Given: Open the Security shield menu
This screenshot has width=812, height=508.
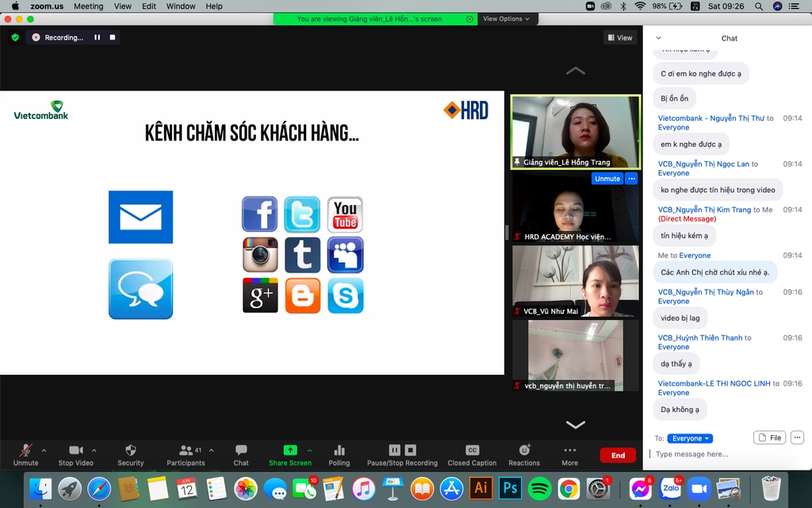Looking at the screenshot, I should pos(131,455).
